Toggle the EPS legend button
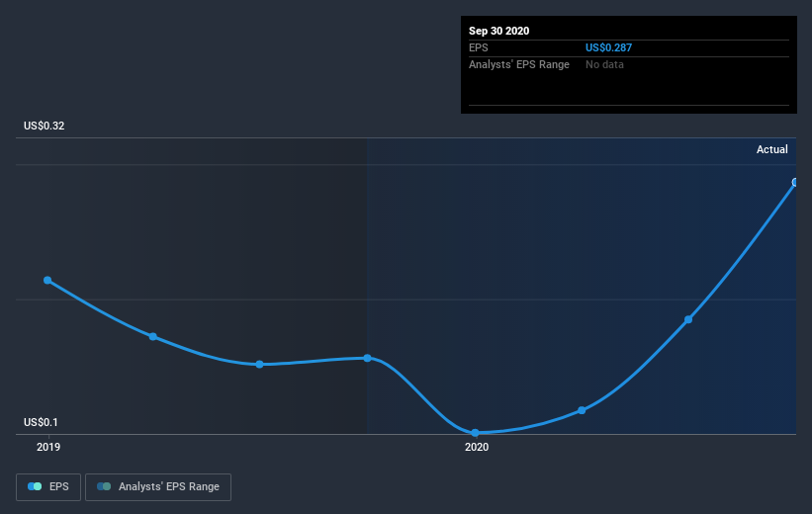This screenshot has height=514, width=812. 48,487
